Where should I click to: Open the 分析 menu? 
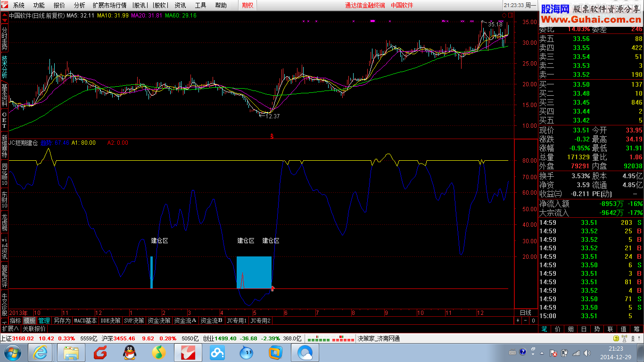point(80,5)
